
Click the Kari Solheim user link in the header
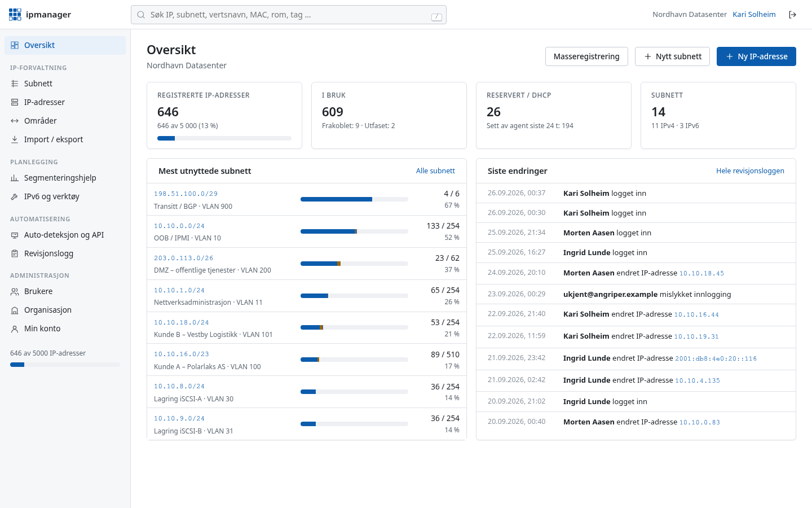pos(754,15)
